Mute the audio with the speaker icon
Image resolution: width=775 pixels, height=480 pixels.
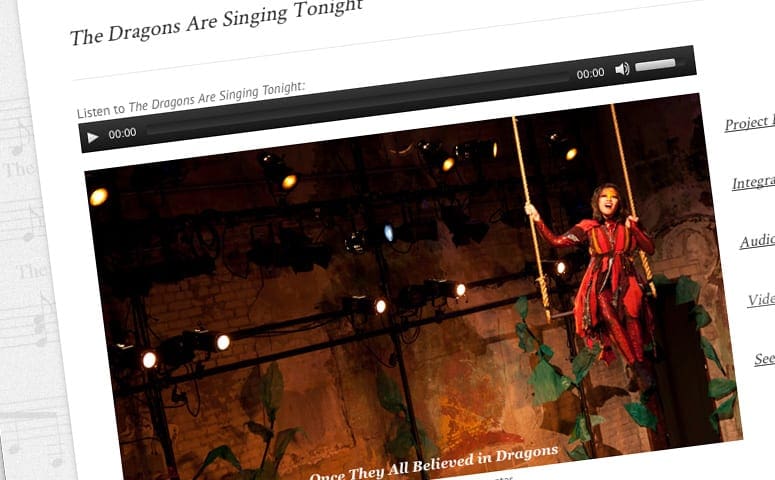622,69
